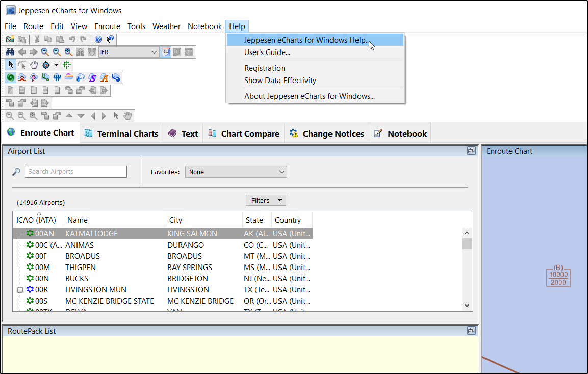
Task: Click the blue help question mark icon
Action: click(x=98, y=39)
